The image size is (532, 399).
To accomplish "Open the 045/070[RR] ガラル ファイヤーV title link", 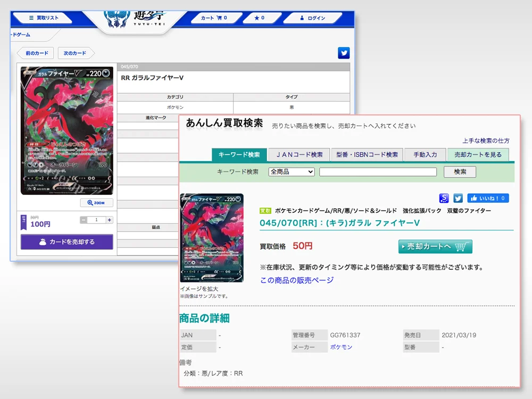I will click(339, 223).
